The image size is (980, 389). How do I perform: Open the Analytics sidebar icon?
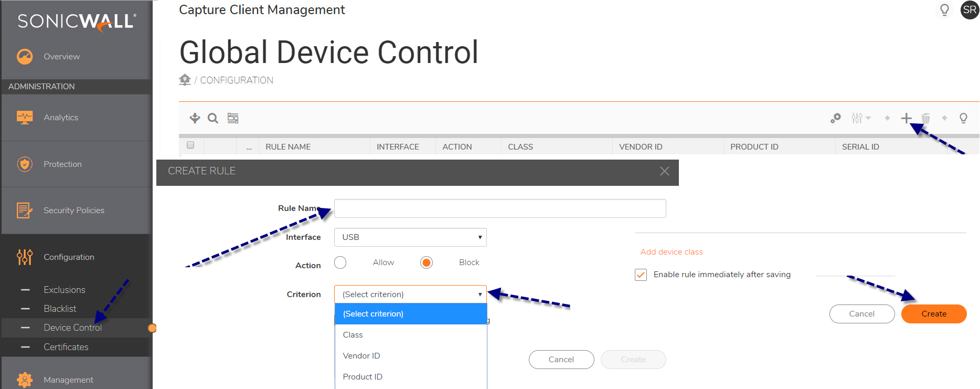coord(25,118)
